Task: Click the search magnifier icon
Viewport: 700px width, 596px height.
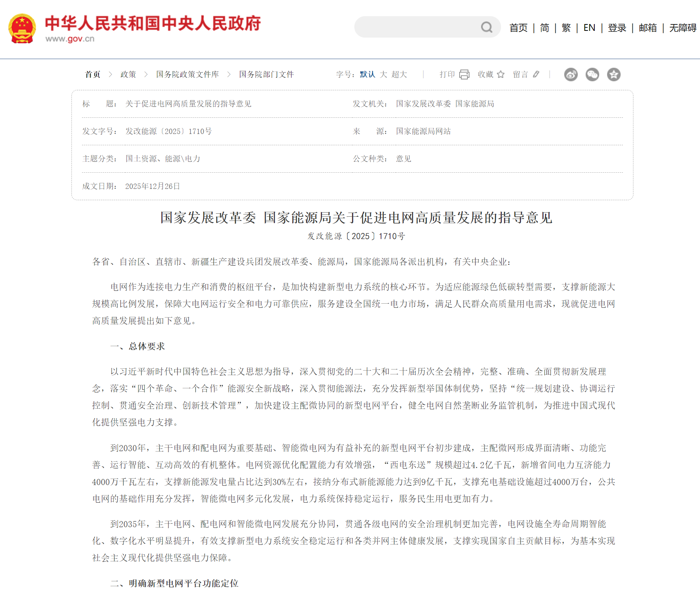Action: (486, 27)
